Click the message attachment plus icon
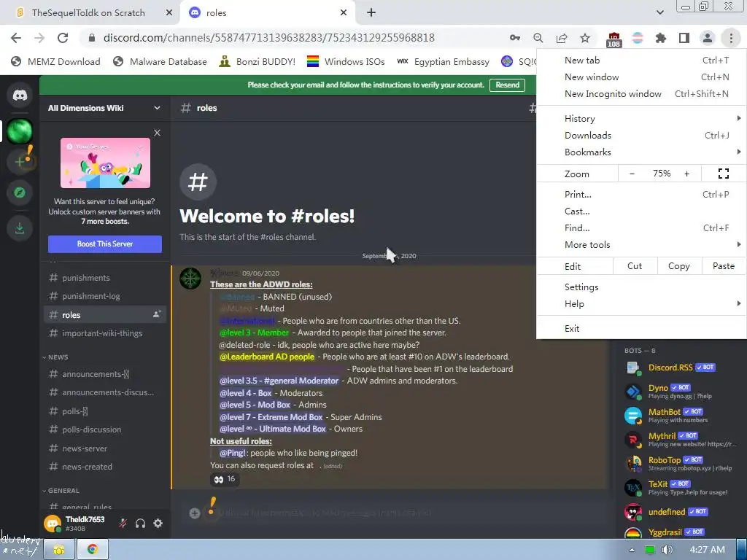The width and height of the screenshot is (747, 560). [x=194, y=513]
